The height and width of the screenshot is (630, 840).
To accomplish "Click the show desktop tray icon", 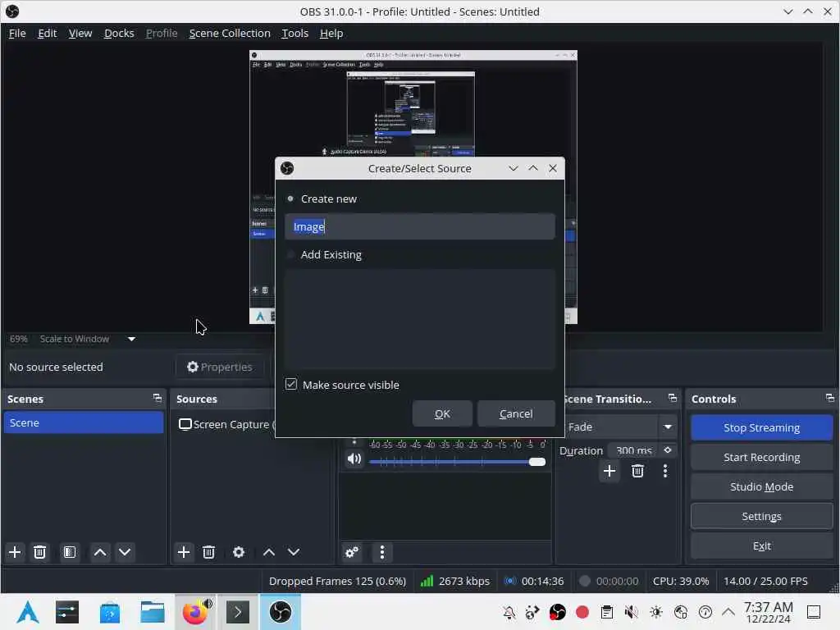I will pyautogui.click(x=813, y=612).
